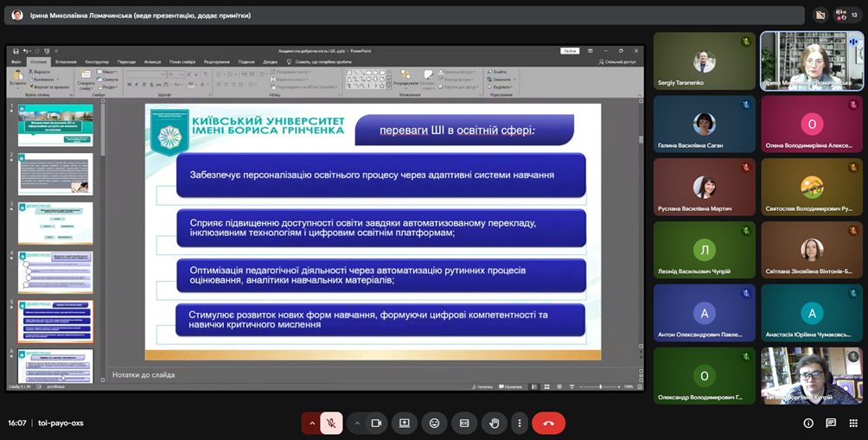Expand video settings chevron beside camera
Screen dimensions: 868x440
(x=357, y=423)
